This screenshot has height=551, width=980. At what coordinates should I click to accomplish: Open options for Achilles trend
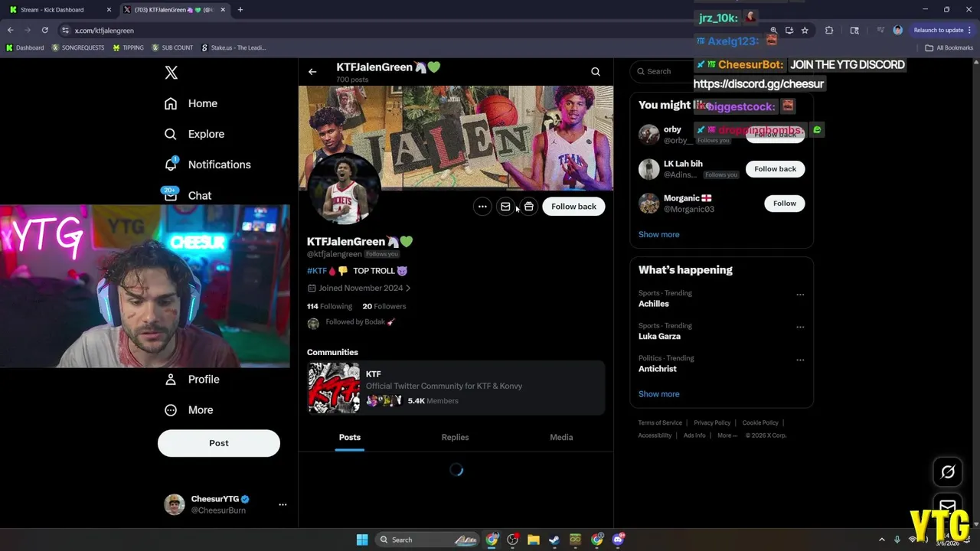click(800, 295)
